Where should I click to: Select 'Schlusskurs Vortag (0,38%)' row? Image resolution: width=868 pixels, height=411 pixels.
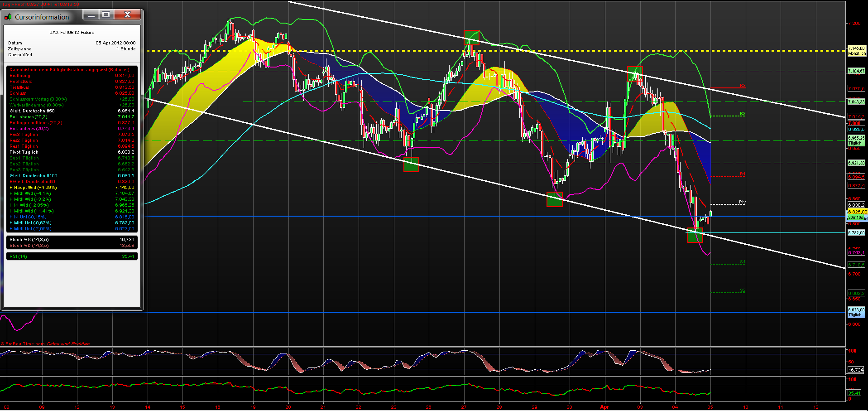(72, 99)
